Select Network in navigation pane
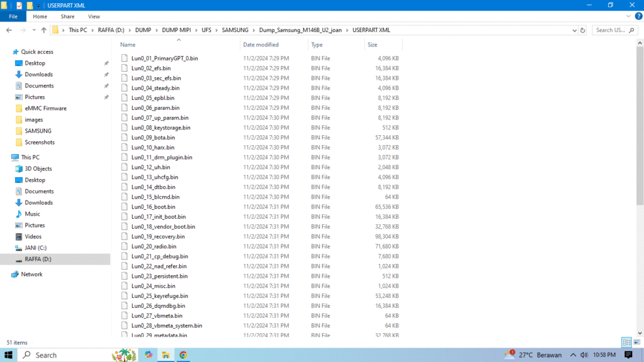644x362 pixels. 31,274
